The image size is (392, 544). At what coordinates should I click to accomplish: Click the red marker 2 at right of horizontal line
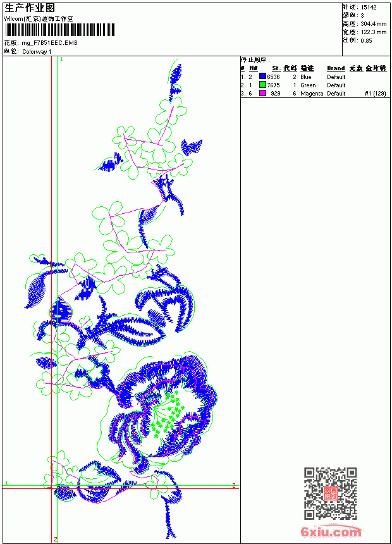pyautogui.click(x=234, y=485)
